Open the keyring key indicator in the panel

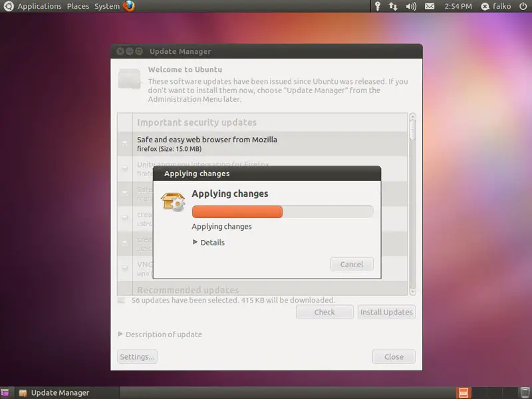tap(378, 6)
